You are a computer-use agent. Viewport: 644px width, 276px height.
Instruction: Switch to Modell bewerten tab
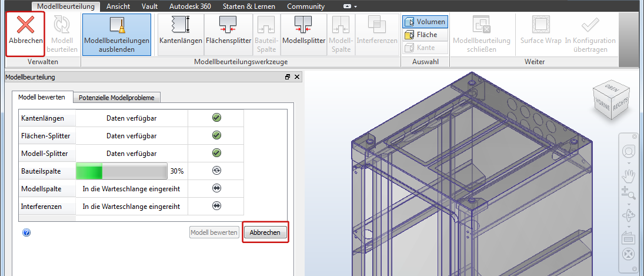pos(42,97)
